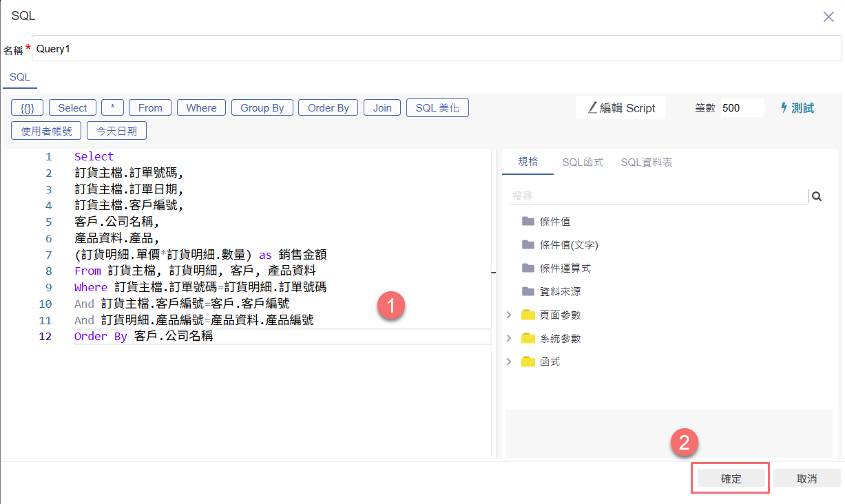Expand the 函式 tree node
Screen dimensions: 845x504
[509, 361]
